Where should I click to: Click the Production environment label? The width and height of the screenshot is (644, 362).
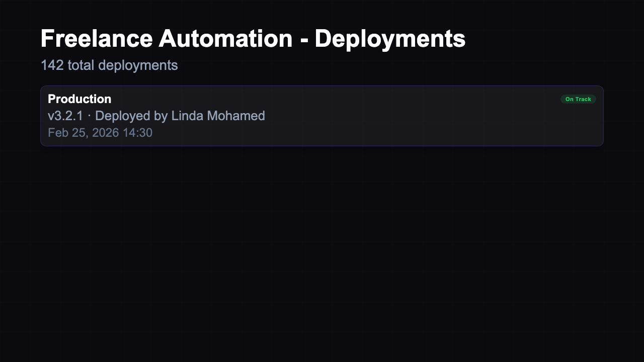click(79, 99)
